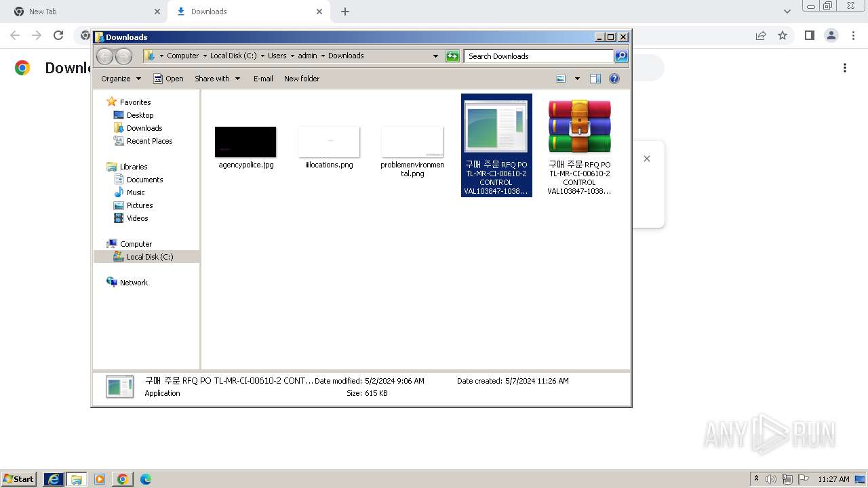Click admin in the address breadcrumb
Screen dimensions: 868x488
pos(307,56)
